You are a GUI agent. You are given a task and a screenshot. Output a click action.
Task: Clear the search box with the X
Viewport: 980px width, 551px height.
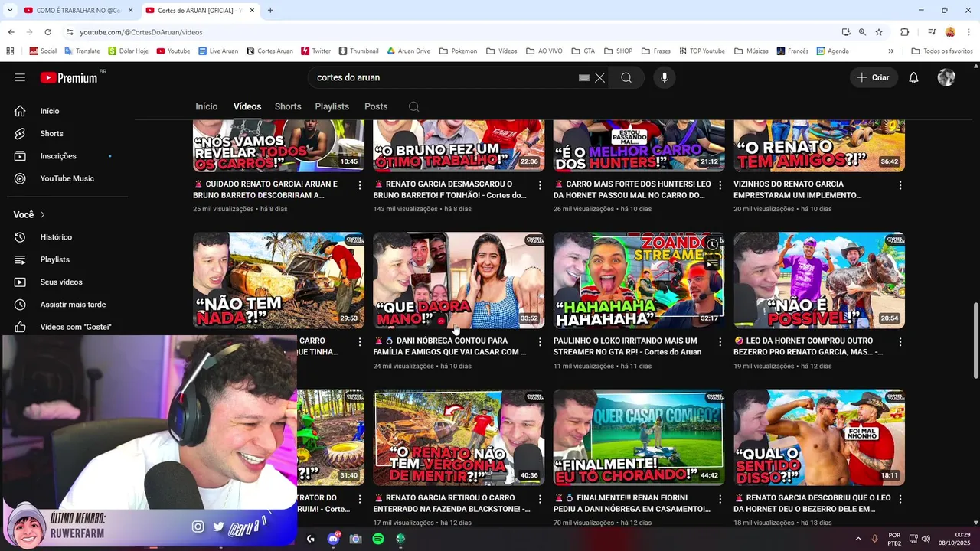pyautogui.click(x=599, y=77)
